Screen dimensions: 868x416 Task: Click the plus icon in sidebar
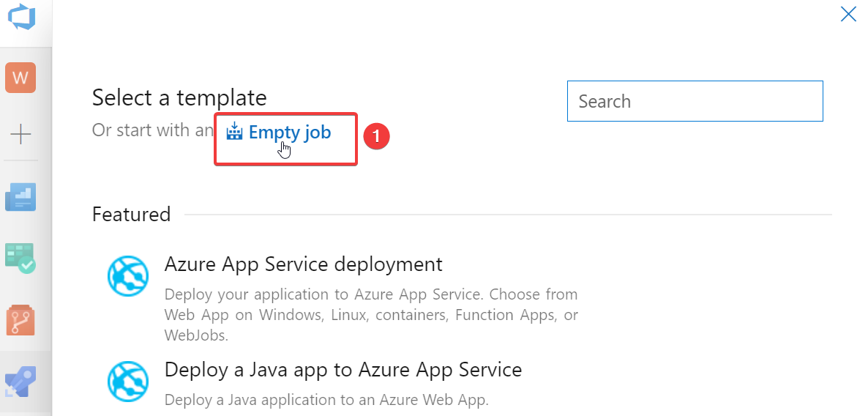20,134
